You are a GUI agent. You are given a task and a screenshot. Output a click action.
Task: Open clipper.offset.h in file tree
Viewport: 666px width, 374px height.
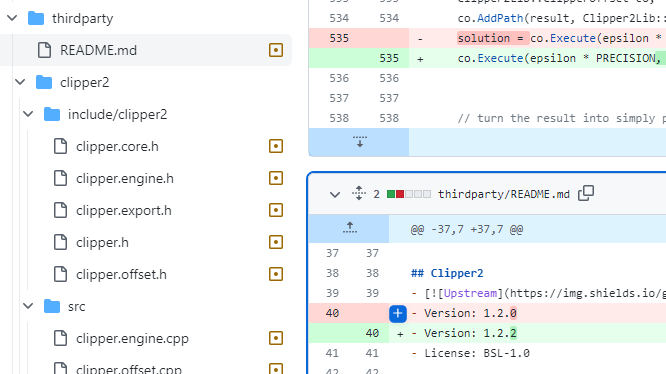point(121,274)
